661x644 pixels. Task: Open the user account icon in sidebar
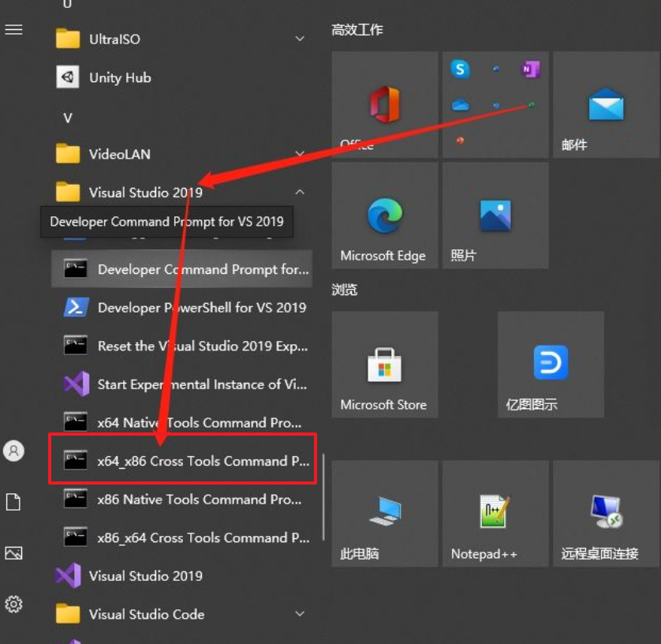coord(13,451)
